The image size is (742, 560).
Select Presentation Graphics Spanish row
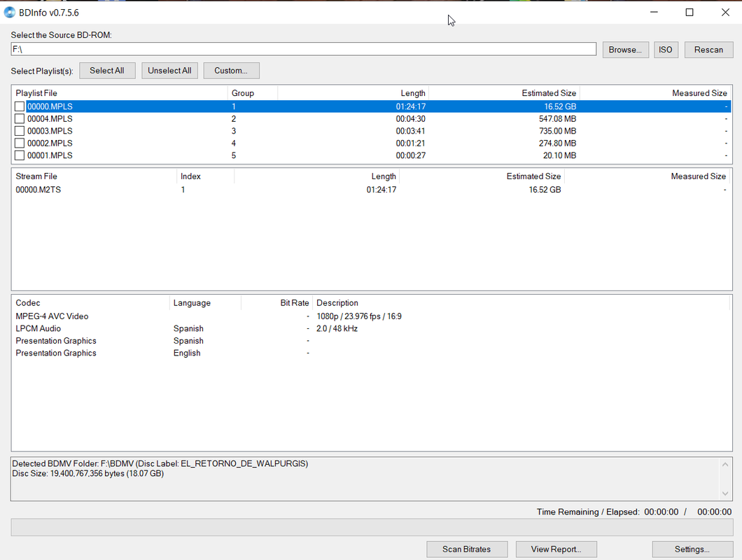tap(372, 341)
